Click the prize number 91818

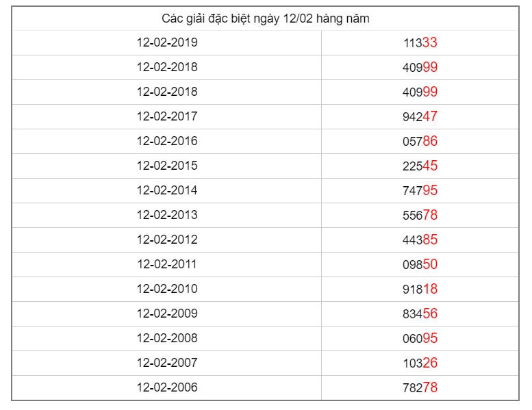pyautogui.click(x=420, y=289)
